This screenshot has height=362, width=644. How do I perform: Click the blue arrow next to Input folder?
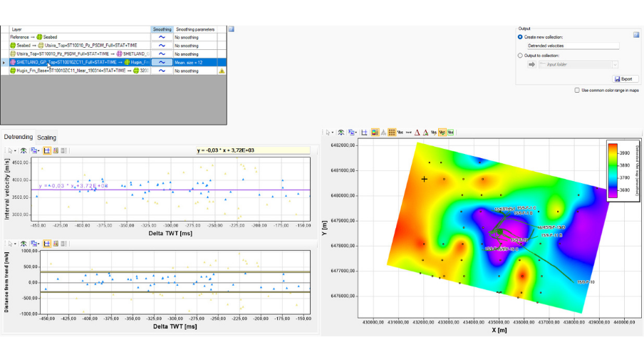click(531, 65)
